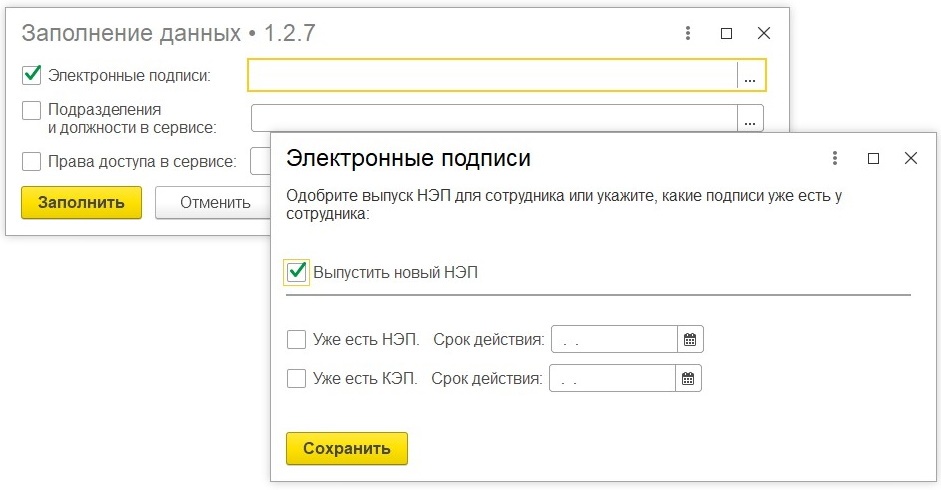Open kebab menu of Заполнение данных window

(x=688, y=33)
